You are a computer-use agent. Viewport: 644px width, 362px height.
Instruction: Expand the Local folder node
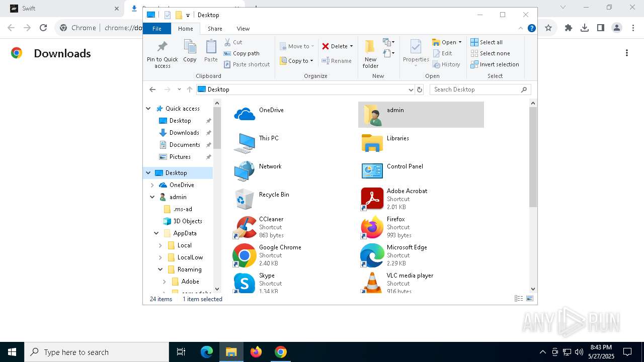click(160, 245)
